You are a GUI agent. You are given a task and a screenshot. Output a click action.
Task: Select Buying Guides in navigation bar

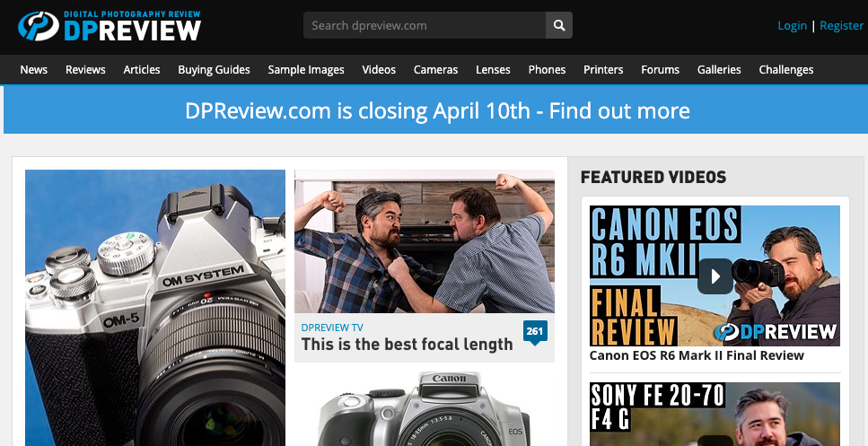tap(214, 69)
